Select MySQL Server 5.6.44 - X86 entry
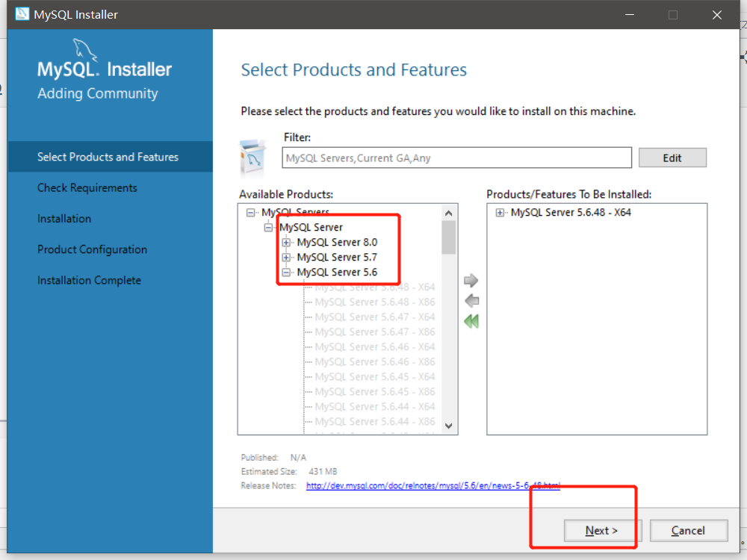 tap(374, 421)
